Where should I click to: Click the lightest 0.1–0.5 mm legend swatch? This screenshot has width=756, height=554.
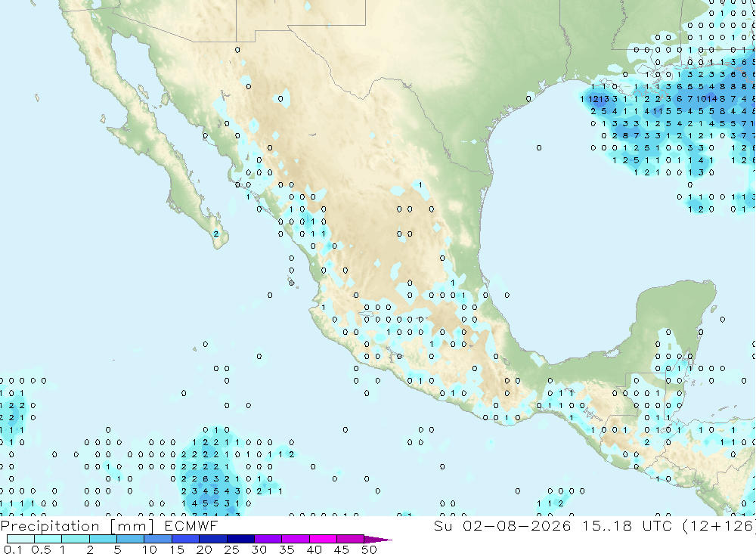(20, 539)
